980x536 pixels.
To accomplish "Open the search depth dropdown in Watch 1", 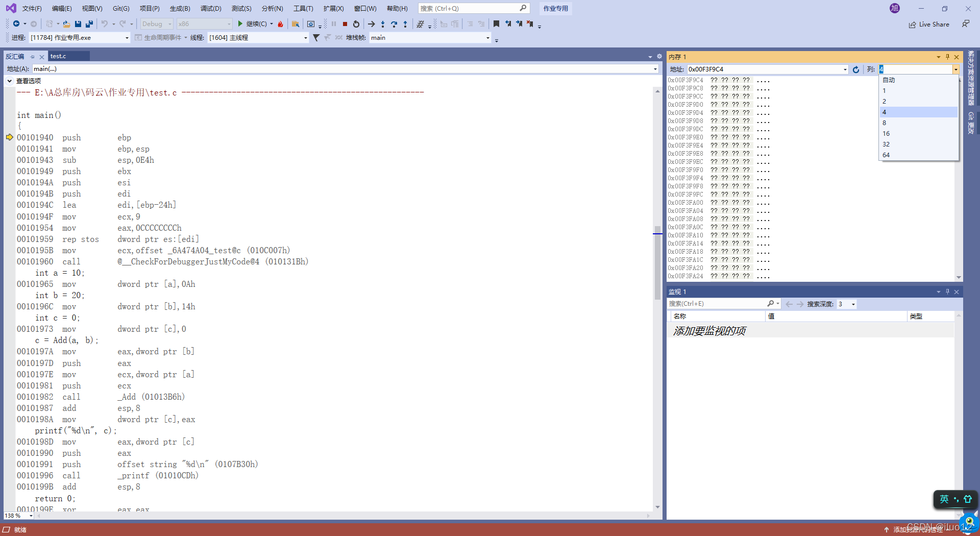I will click(x=853, y=304).
